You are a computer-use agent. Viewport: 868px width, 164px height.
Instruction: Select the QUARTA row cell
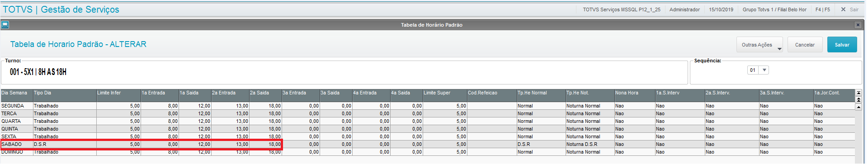(17, 121)
